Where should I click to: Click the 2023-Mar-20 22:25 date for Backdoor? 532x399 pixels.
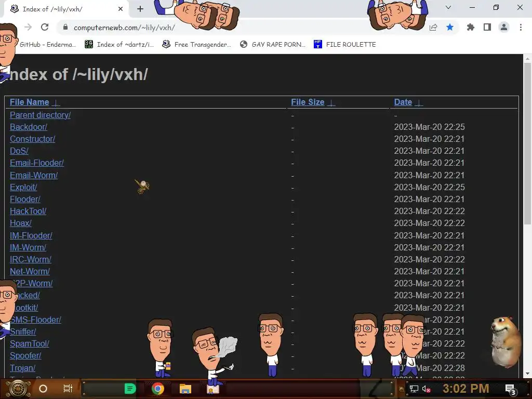pos(429,127)
